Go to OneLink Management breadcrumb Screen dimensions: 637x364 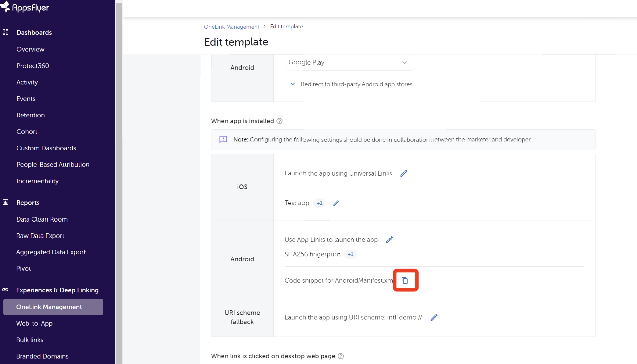tap(232, 27)
